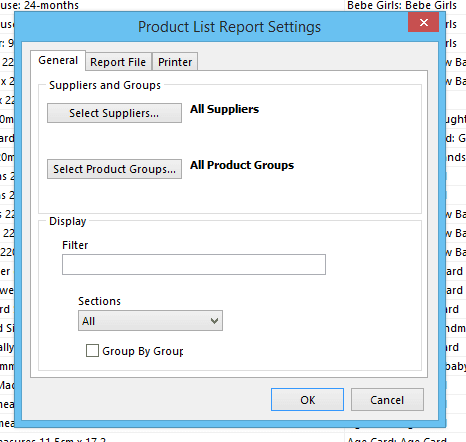Click the Display group heading
The width and height of the screenshot is (466, 442).
[68, 221]
